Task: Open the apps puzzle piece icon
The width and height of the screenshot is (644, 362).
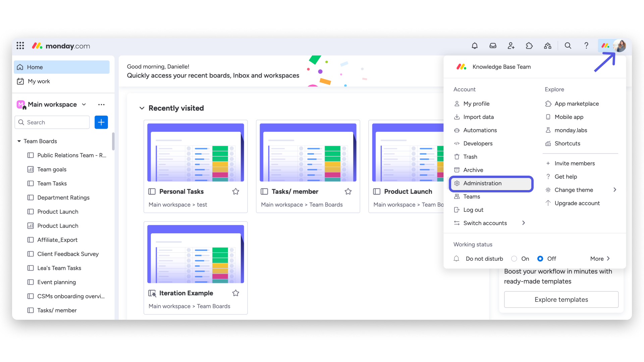Action: click(x=529, y=46)
